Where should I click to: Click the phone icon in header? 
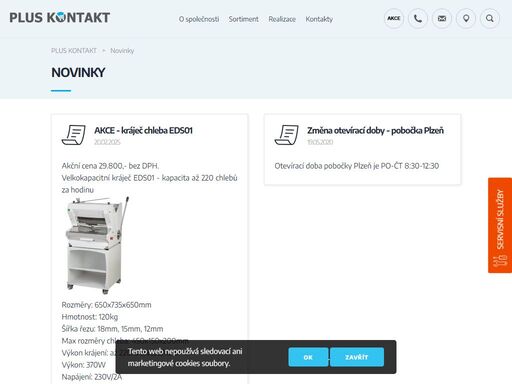418,18
